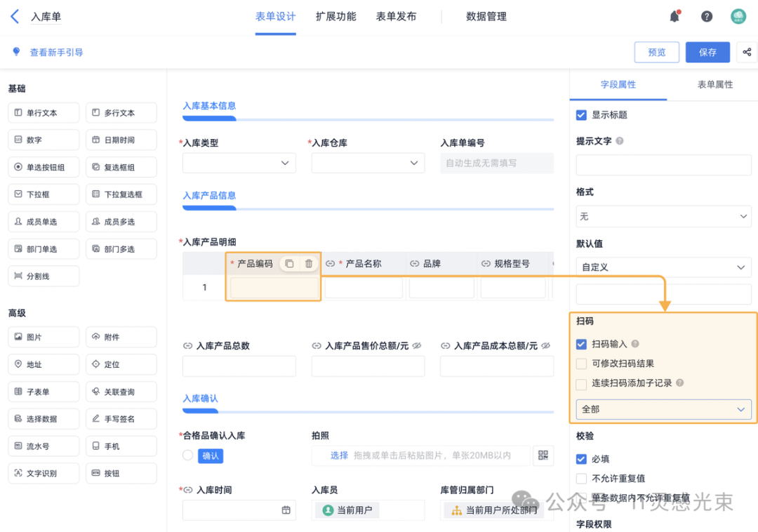This screenshot has height=532, width=758.
Task: Enable 可修改扫码结果 checkbox
Action: [x=581, y=364]
